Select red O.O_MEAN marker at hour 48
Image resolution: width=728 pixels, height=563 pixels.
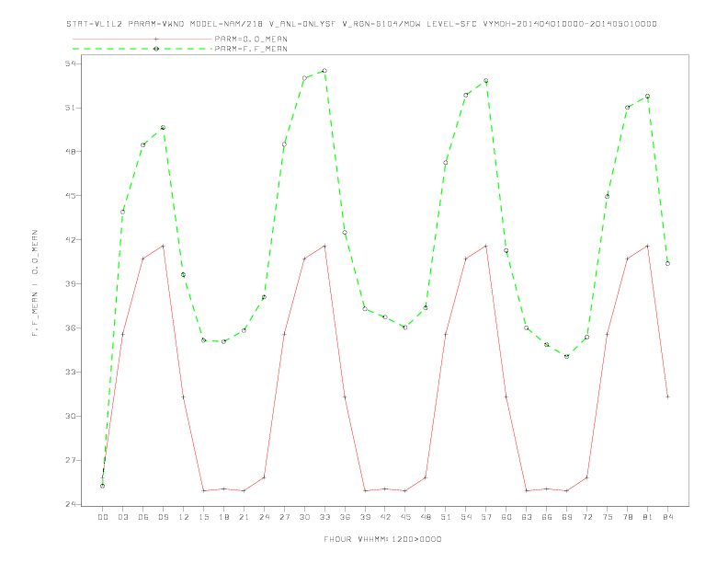point(426,477)
